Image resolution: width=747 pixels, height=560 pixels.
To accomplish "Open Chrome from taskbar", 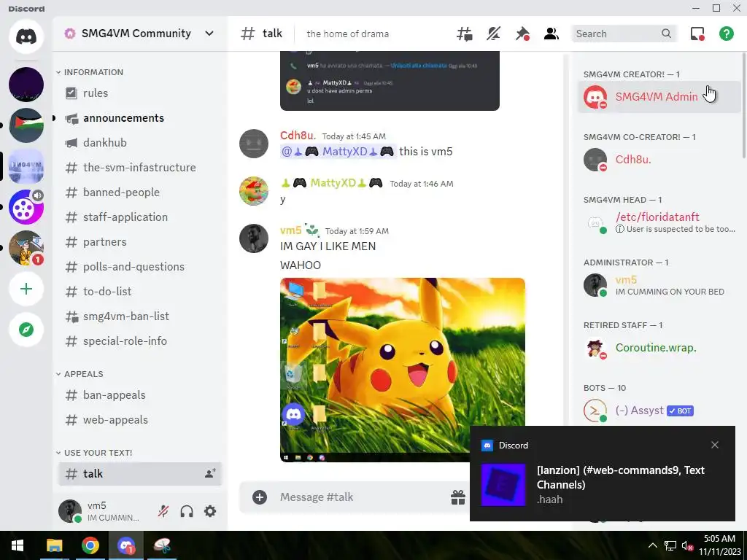I will pos(90,545).
